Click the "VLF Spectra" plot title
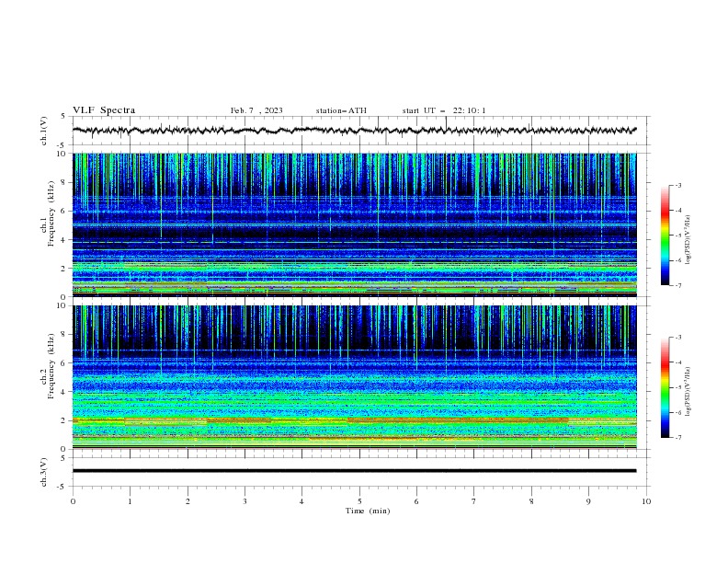Viewport: 728px width, 563px height. (104, 110)
